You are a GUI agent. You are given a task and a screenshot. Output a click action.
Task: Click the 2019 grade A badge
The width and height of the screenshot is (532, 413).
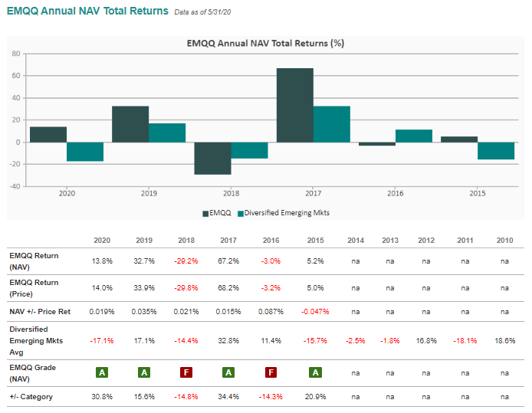pos(144,372)
